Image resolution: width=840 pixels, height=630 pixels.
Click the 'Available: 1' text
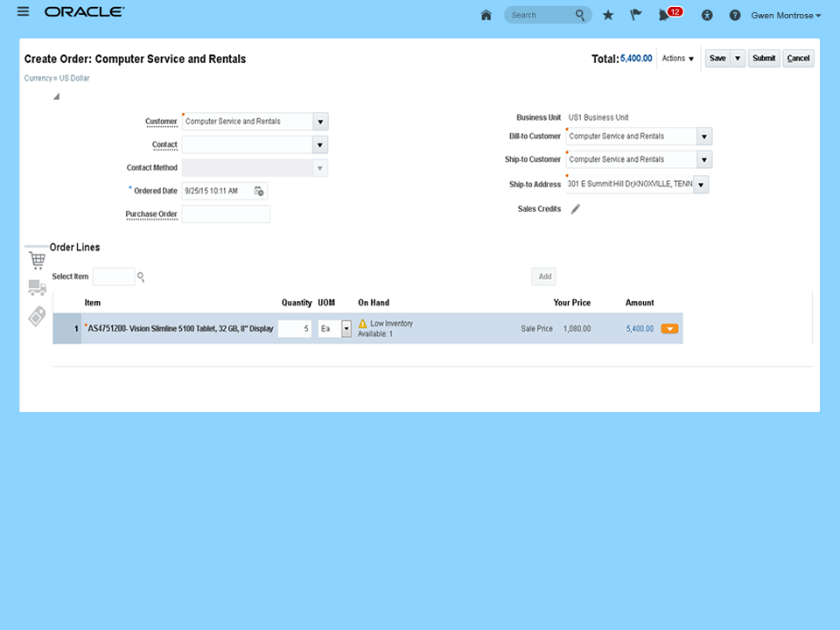coord(375,333)
